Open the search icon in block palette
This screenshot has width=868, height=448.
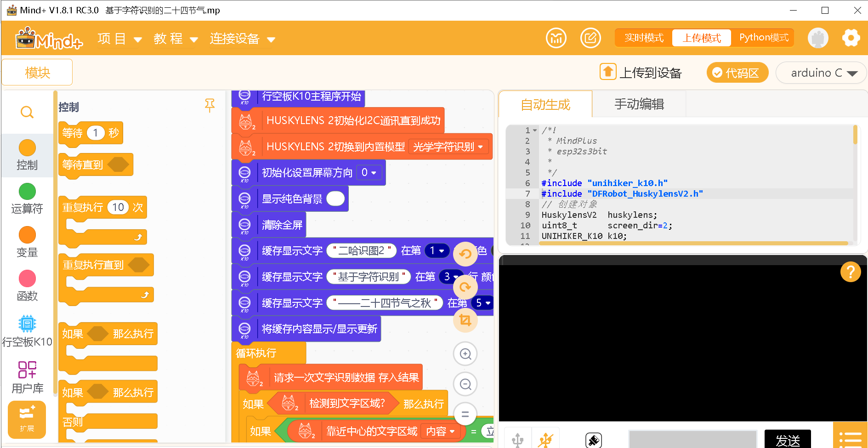click(27, 112)
